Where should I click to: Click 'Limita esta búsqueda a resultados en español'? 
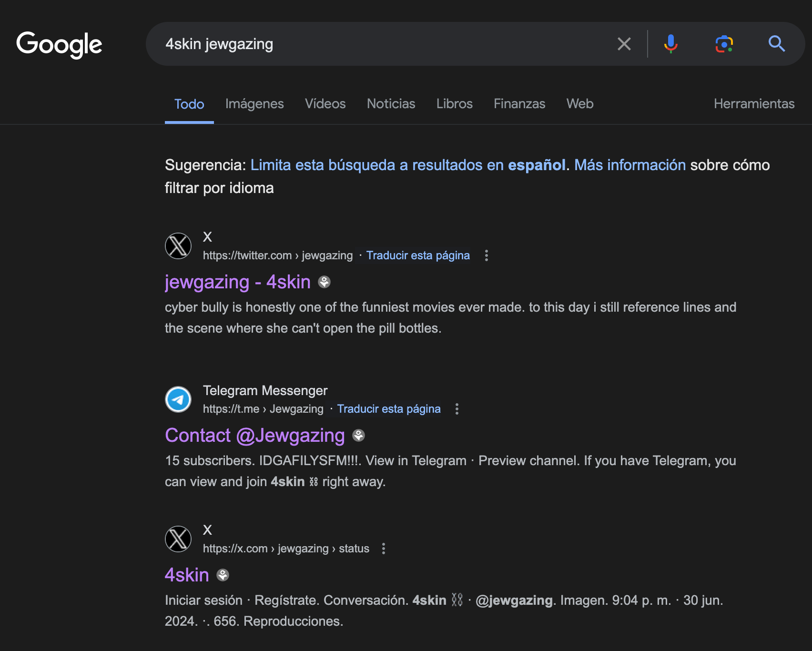408,165
